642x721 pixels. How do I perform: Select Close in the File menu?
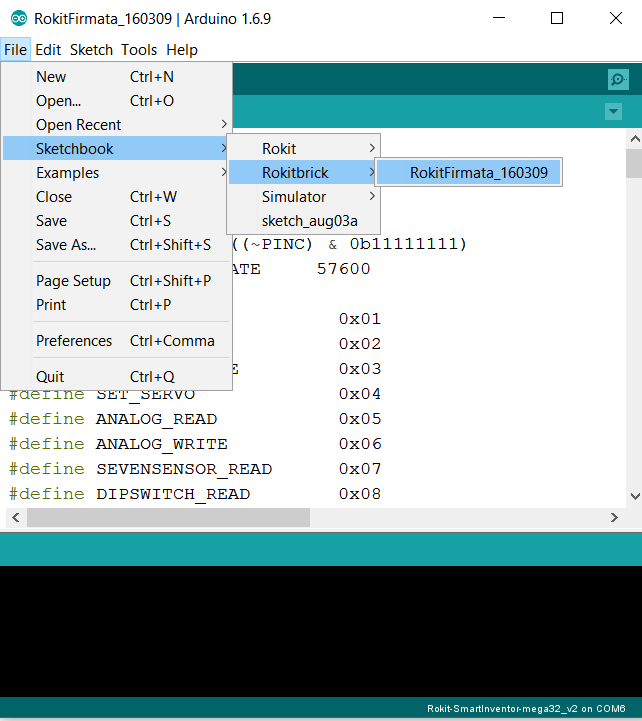[117, 197]
